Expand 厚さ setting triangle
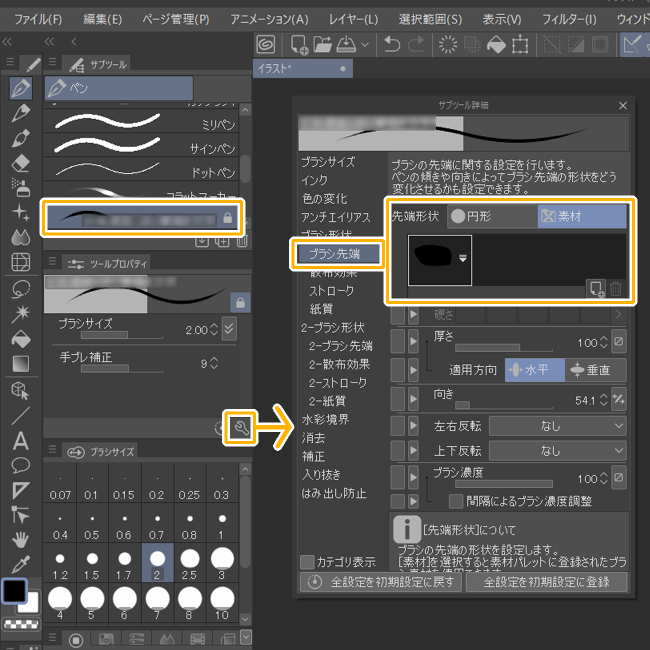 [413, 342]
